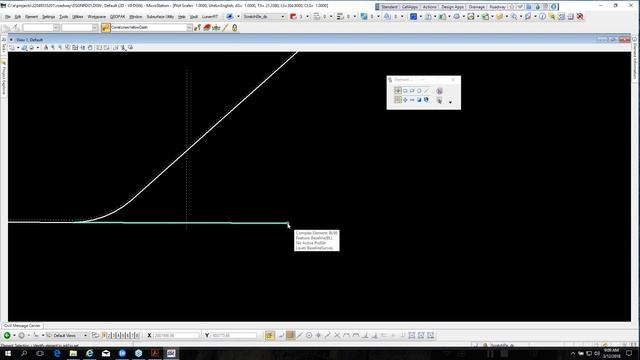640x360 pixels.
Task: Click the active color red swatch
Action: pos(293,17)
